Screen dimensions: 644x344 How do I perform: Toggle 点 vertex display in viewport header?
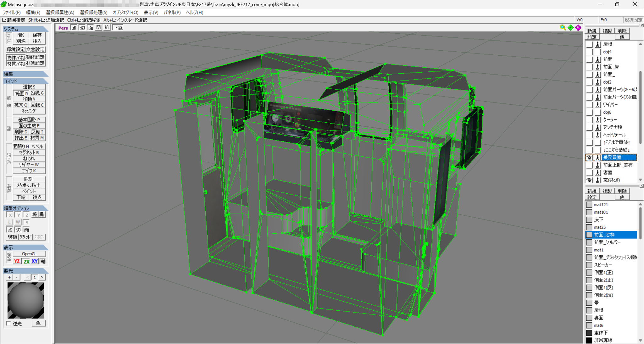pyautogui.click(x=74, y=28)
